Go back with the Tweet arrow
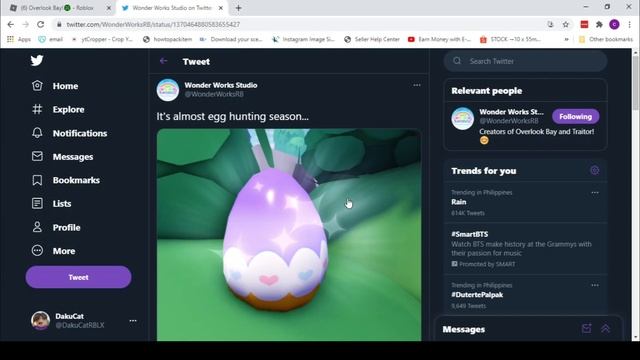Screen dimensions: 640x360 tap(164, 61)
